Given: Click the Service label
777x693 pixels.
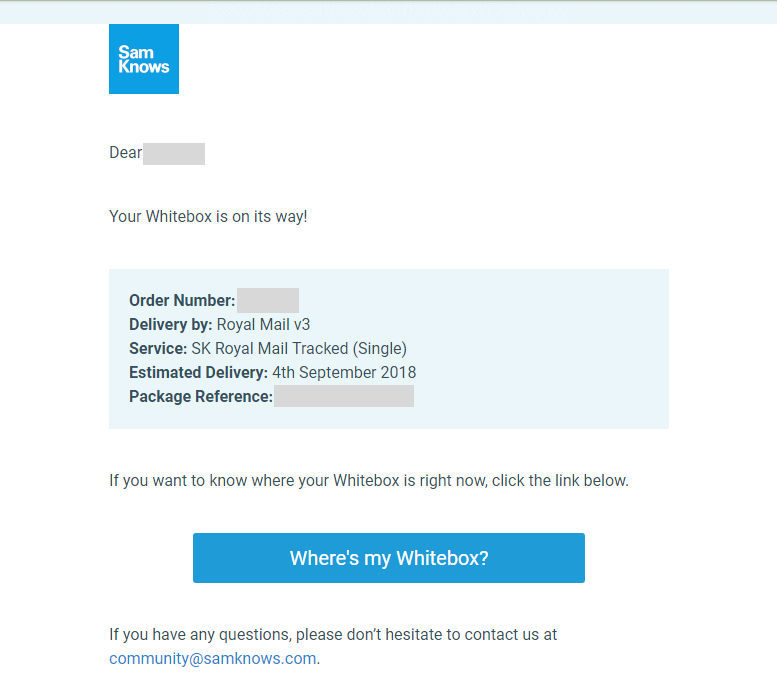Looking at the screenshot, I should [158, 348].
